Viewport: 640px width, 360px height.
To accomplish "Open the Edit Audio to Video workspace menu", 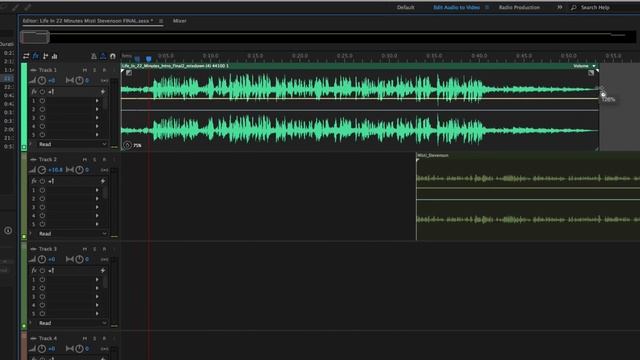I will [x=487, y=7].
